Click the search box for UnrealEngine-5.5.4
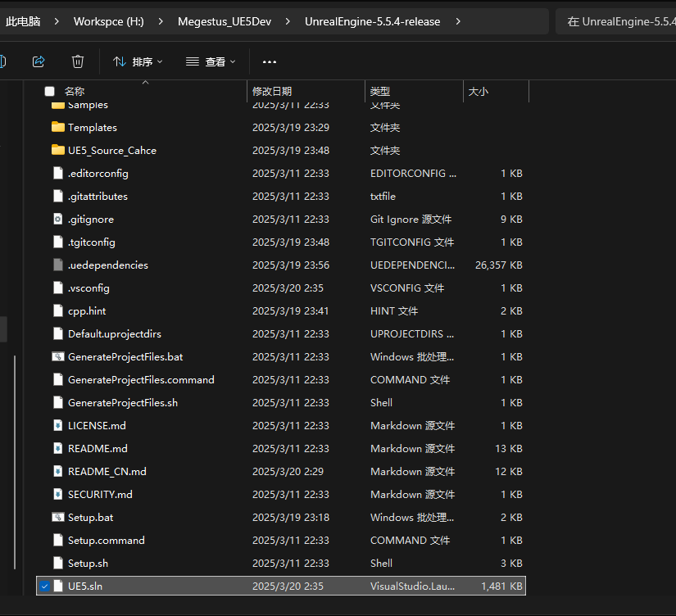 (x=615, y=21)
